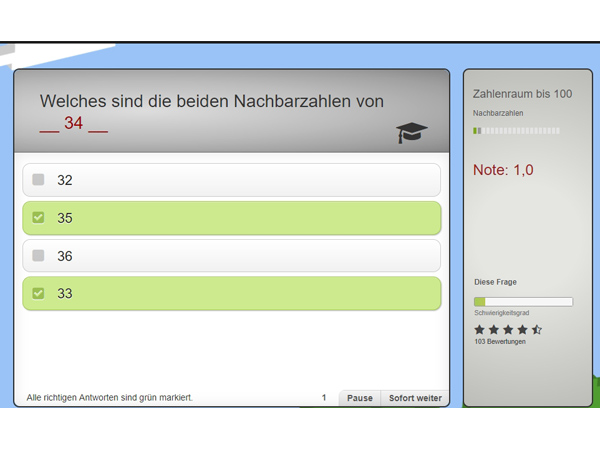The height and width of the screenshot is (450, 600).
Task: Click the Schwierigkeitsgrad difficulty bar
Action: click(523, 302)
